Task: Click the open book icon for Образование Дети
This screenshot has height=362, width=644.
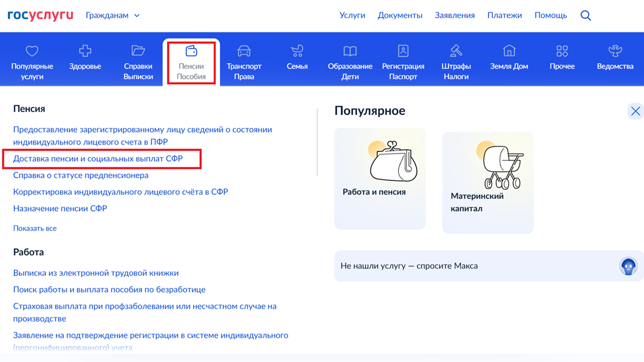Action: [x=350, y=51]
